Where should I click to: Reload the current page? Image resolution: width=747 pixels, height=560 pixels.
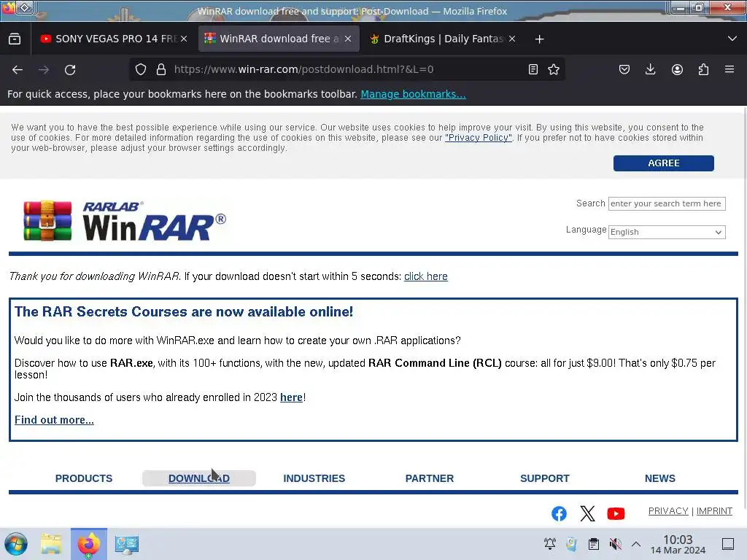70,69
